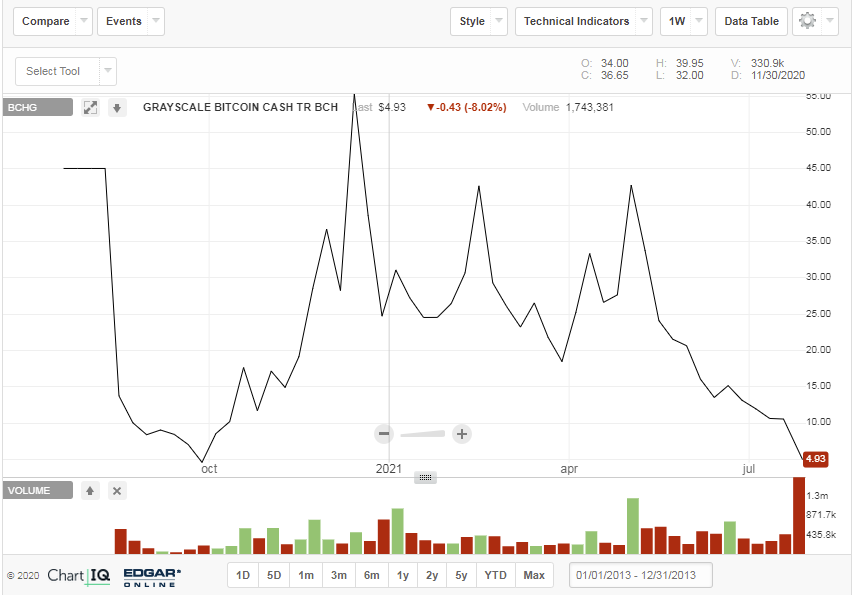The width and height of the screenshot is (852, 595).
Task: Open the 1W interval dropdown arrow
Action: 699,21
